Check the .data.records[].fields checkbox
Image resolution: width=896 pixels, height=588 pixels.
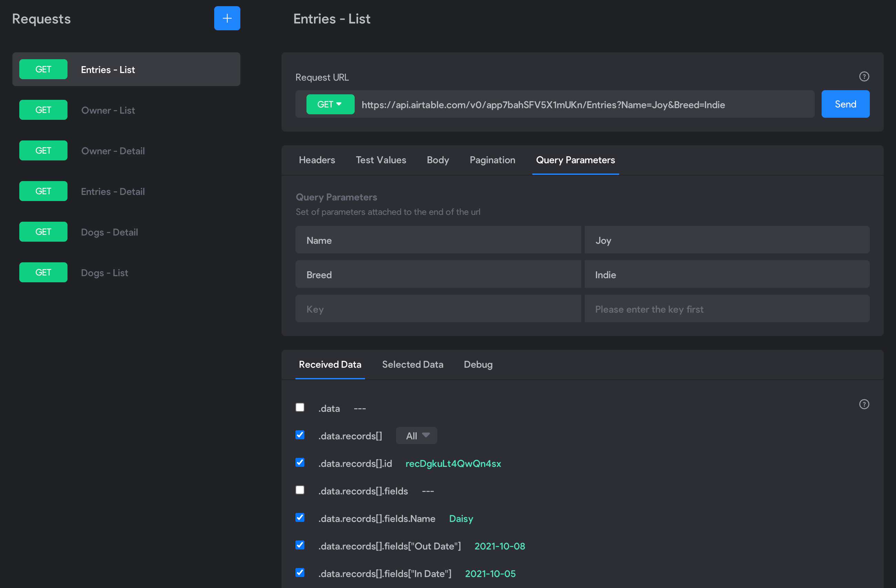click(x=300, y=490)
